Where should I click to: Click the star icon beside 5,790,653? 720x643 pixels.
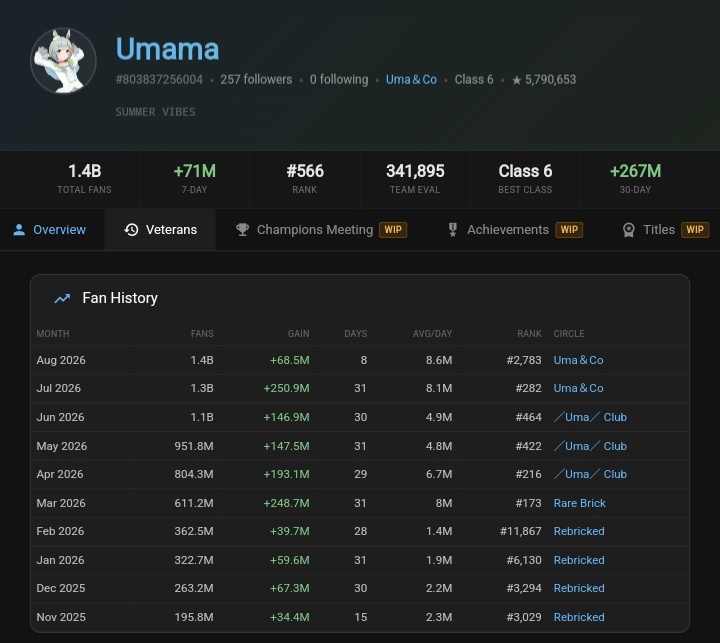[x=517, y=80]
